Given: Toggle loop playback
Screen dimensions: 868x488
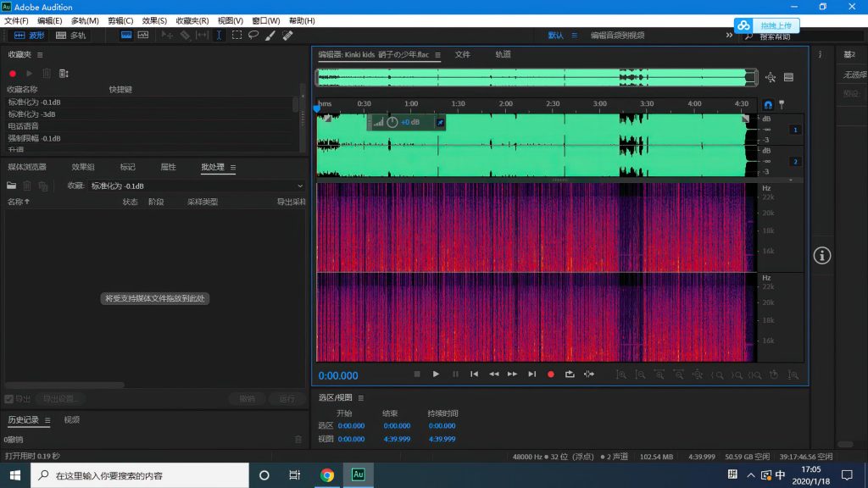Looking at the screenshot, I should click(x=570, y=374).
